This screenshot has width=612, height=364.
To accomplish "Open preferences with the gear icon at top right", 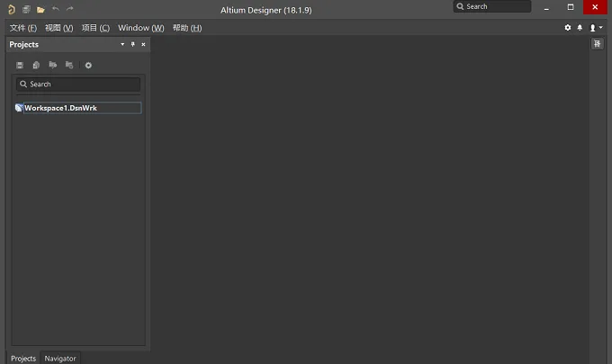I will point(568,28).
